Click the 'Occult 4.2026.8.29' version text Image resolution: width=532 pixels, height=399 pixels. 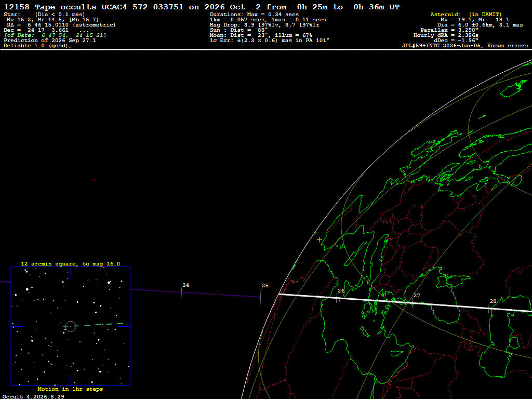click(x=33, y=396)
